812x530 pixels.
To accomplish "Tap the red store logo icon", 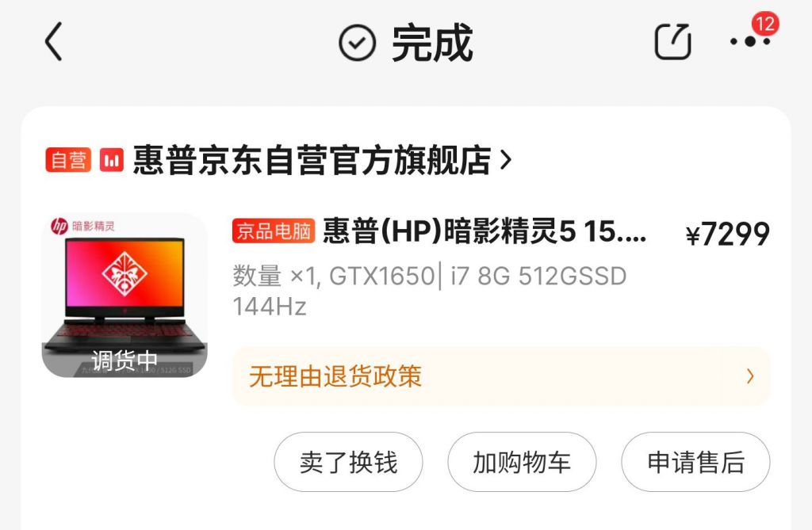I will (x=111, y=159).
